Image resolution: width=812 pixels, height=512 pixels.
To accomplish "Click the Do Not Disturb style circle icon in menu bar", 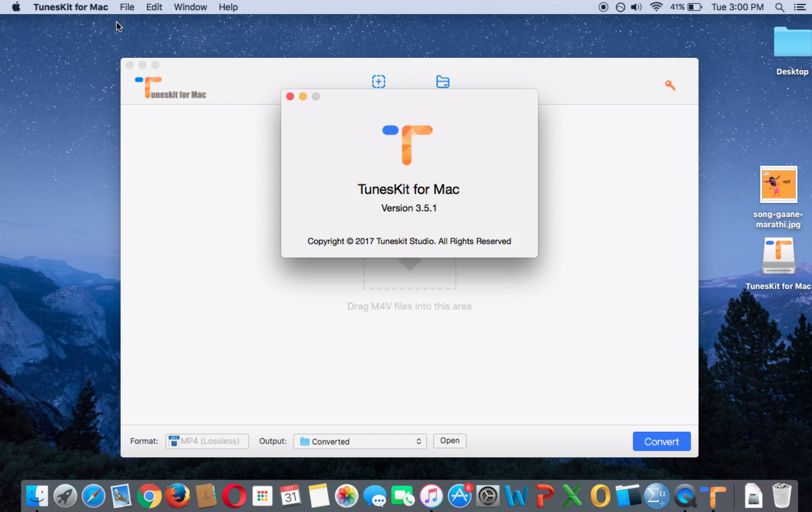I will tap(620, 7).
